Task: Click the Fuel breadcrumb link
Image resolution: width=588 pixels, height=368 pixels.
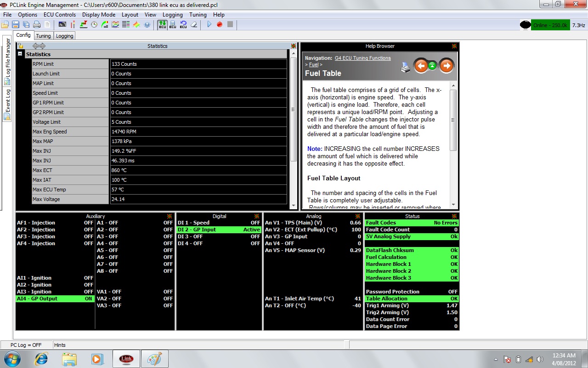Action: click(x=313, y=65)
